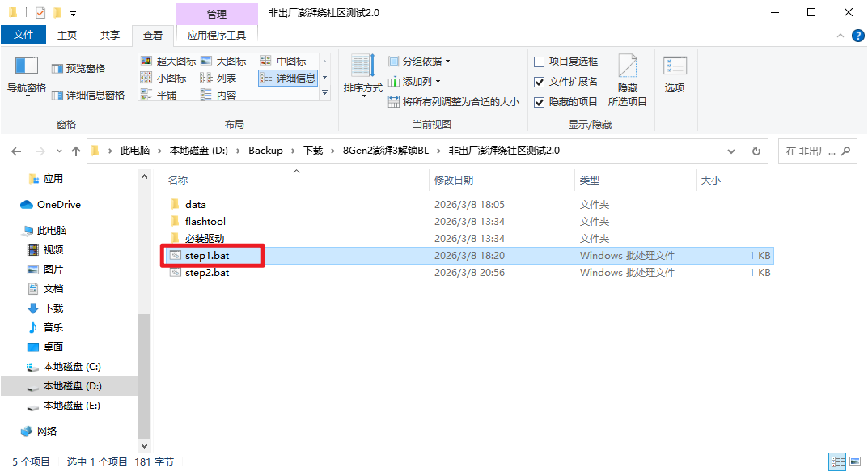This screenshot has width=868, height=472.
Task: Switch to Home (主页) ribbon tab
Action: tap(67, 36)
